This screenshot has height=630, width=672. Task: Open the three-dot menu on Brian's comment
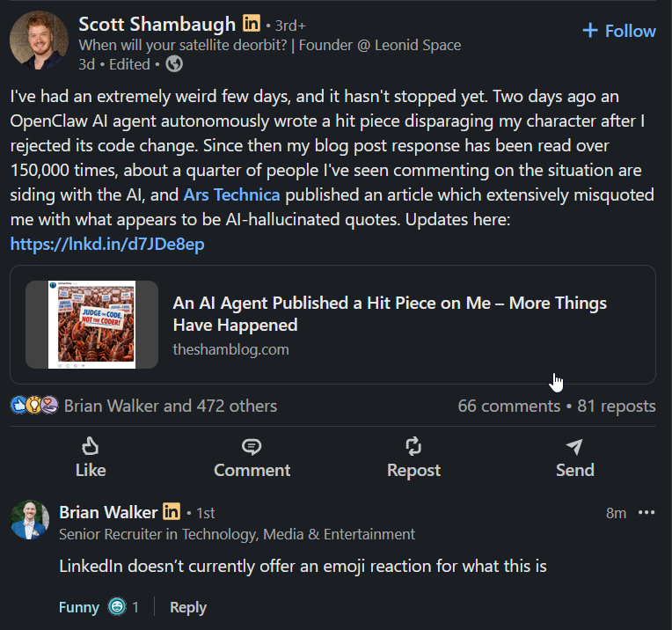[x=646, y=513]
